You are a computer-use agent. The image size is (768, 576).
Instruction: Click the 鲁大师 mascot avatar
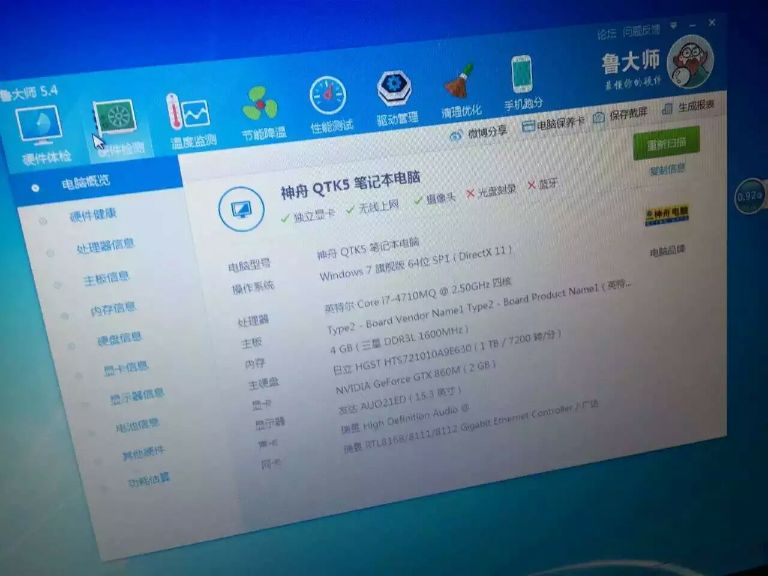(x=691, y=62)
